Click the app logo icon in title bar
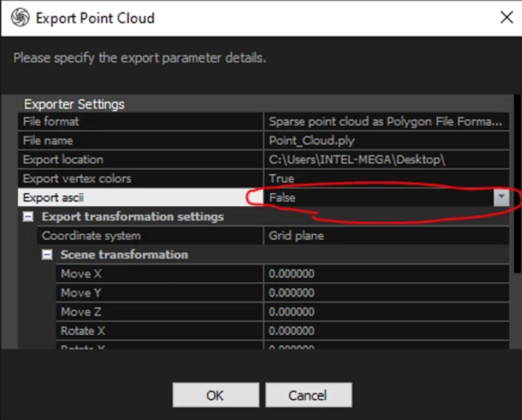 (20, 18)
